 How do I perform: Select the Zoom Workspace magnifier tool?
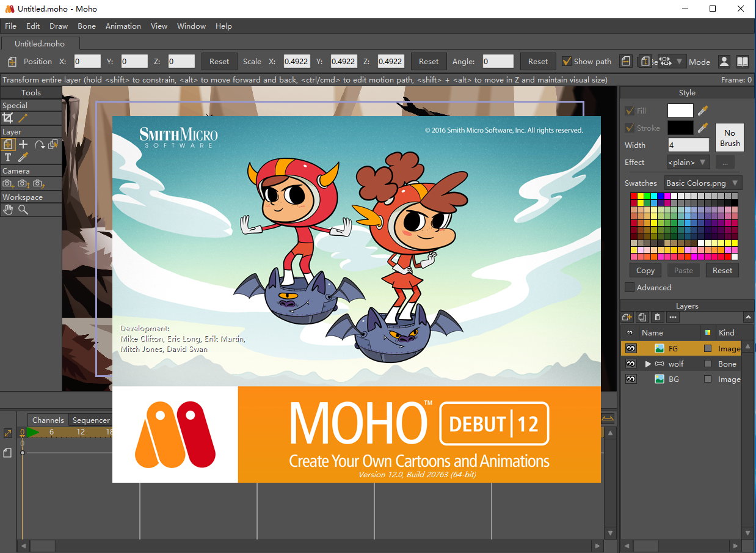pyautogui.click(x=23, y=210)
